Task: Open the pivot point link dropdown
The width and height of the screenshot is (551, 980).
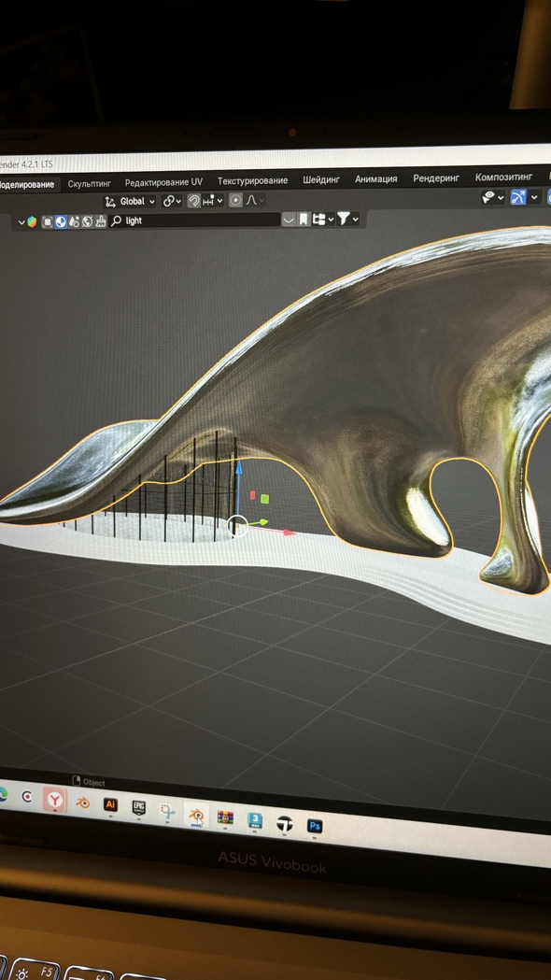Action: coord(172,201)
